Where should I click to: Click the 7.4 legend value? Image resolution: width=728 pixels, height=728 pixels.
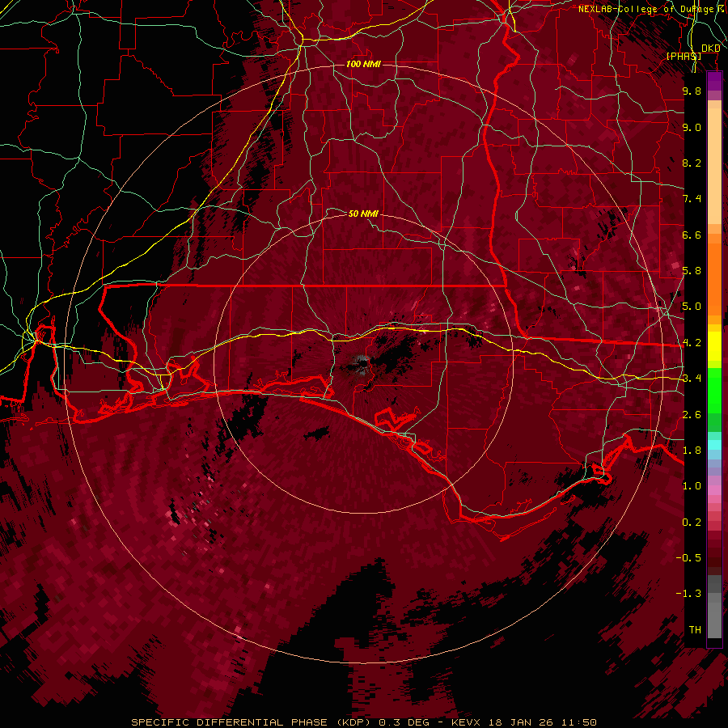[692, 199]
